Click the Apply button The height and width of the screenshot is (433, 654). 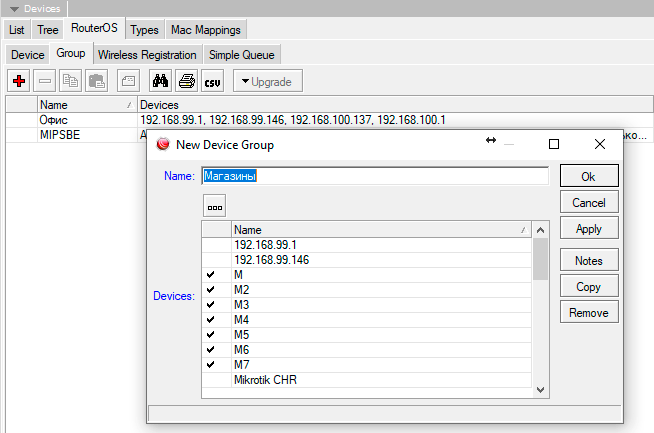point(589,229)
